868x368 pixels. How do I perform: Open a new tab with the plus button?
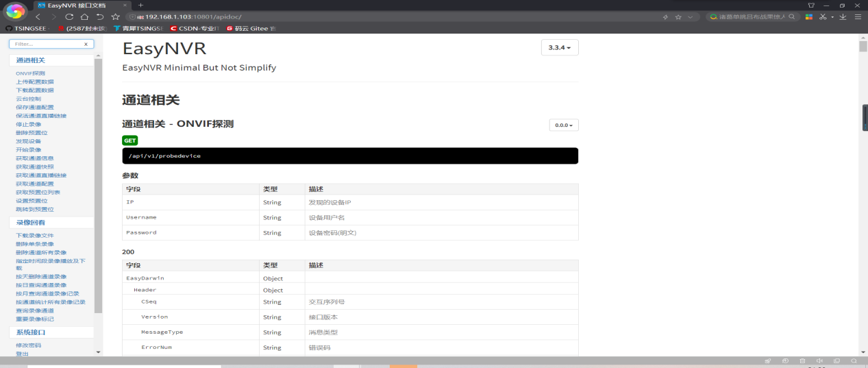point(141,5)
